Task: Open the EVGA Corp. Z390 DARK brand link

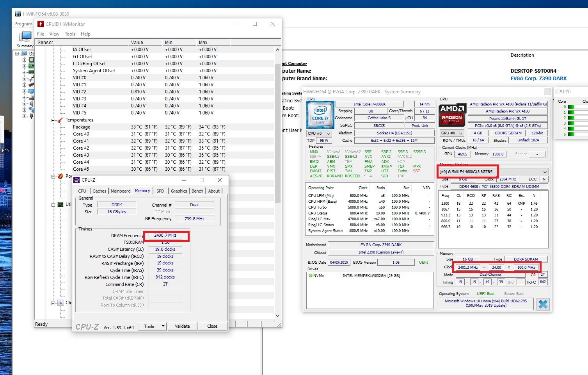Action: point(538,79)
